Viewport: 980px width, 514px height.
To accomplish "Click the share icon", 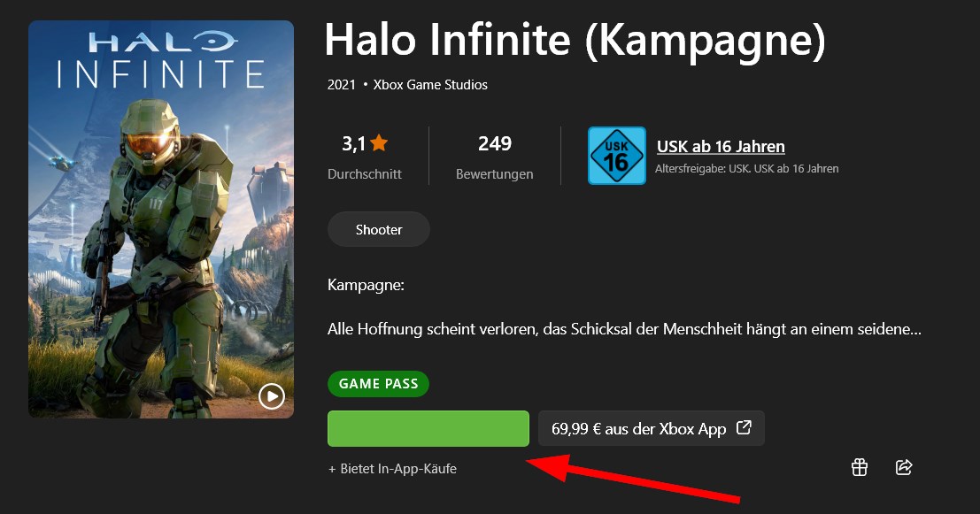I will [904, 467].
